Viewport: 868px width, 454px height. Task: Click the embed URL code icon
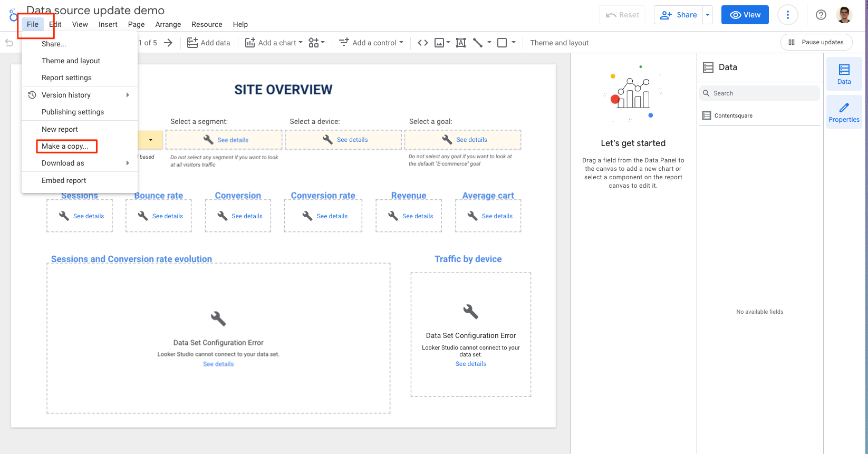coord(423,43)
